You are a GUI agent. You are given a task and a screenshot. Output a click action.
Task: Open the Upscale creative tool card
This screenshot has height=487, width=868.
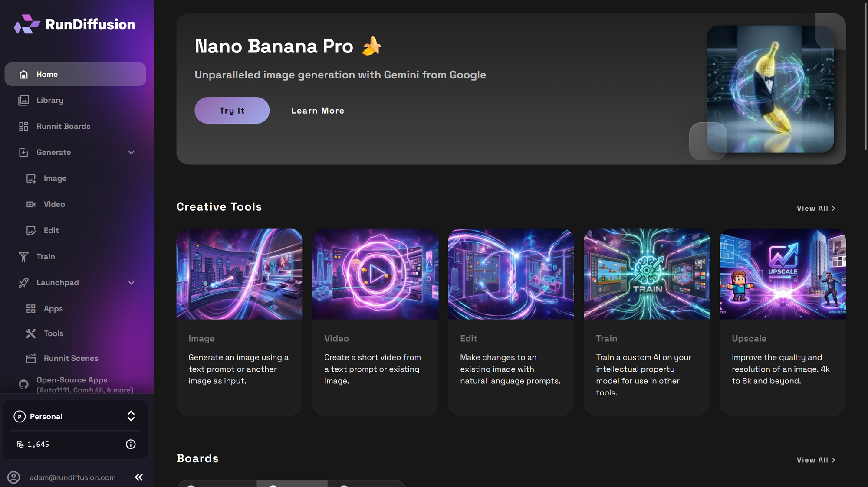[x=783, y=322]
